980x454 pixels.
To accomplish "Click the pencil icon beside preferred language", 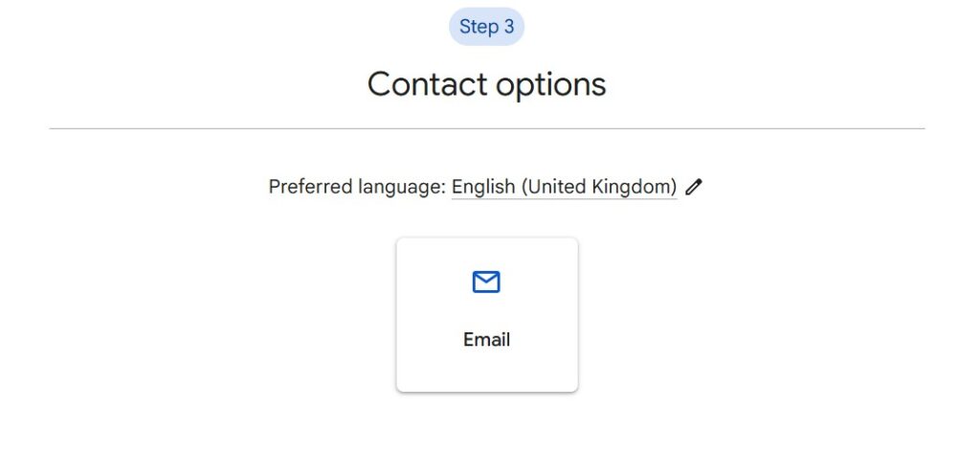I will click(x=694, y=187).
